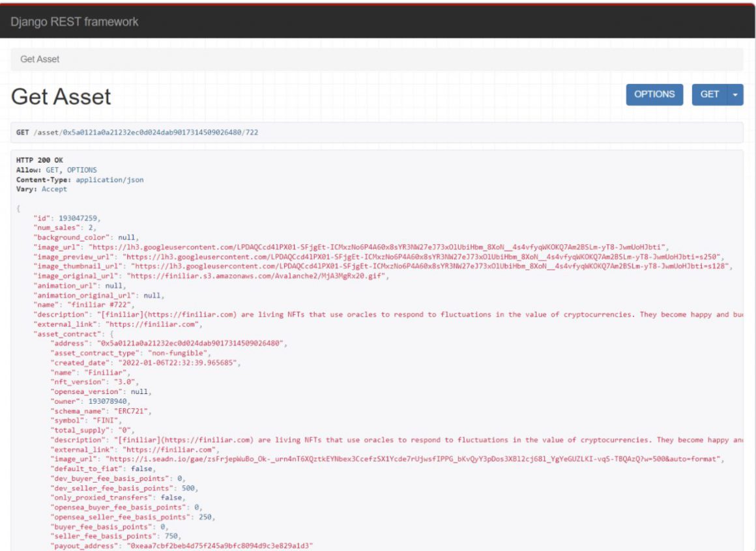
Task: Select the payout_address value
Action: click(209, 544)
